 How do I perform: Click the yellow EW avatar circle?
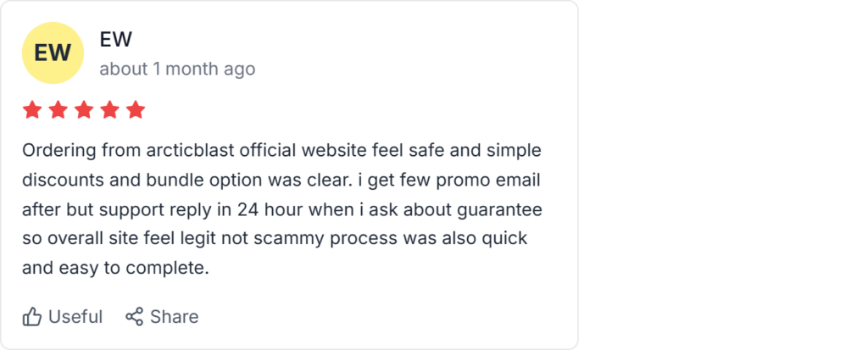point(53,53)
